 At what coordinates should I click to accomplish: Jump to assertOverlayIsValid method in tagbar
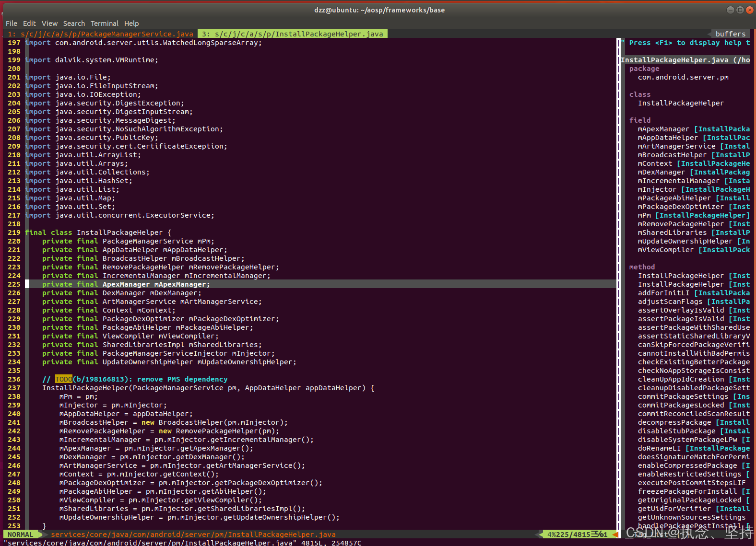pyautogui.click(x=694, y=310)
